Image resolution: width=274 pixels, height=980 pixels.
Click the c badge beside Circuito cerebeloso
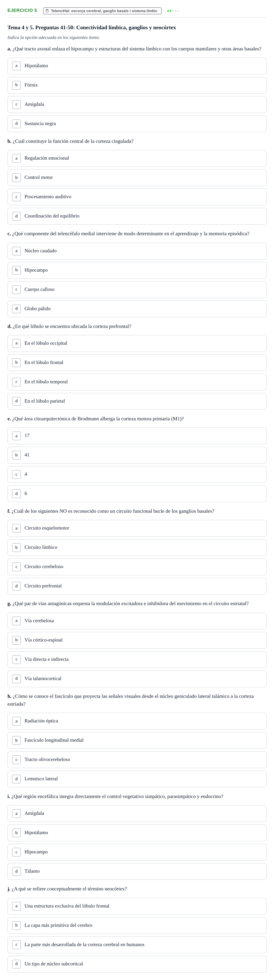(16, 567)
